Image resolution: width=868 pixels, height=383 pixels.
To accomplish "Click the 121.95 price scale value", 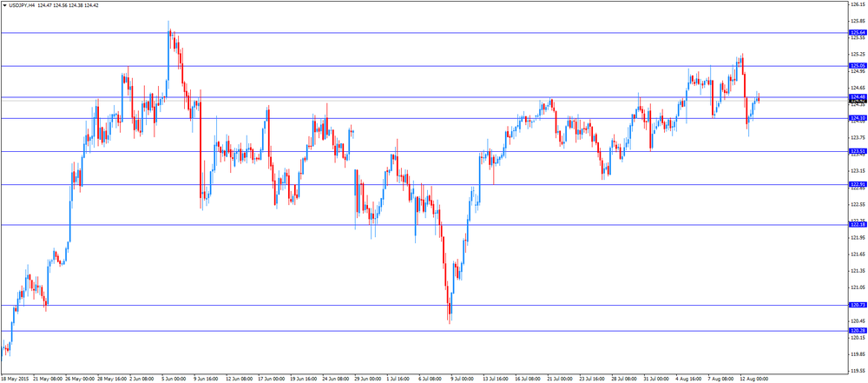I will coord(858,237).
